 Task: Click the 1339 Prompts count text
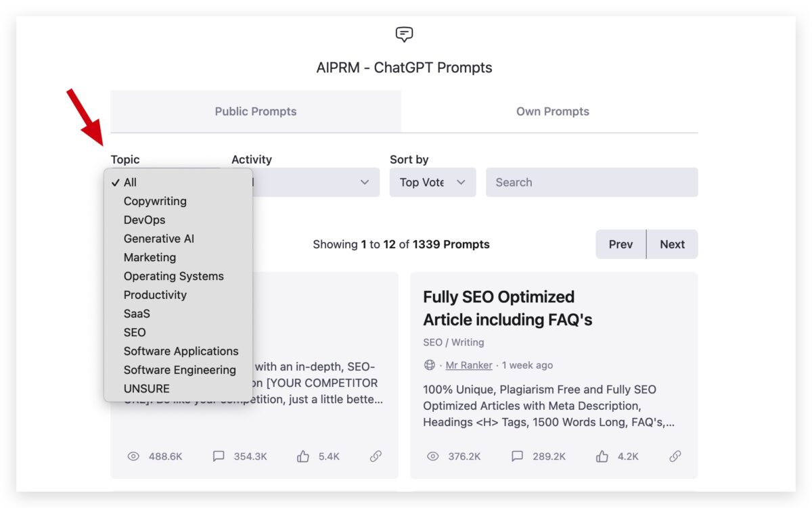451,244
